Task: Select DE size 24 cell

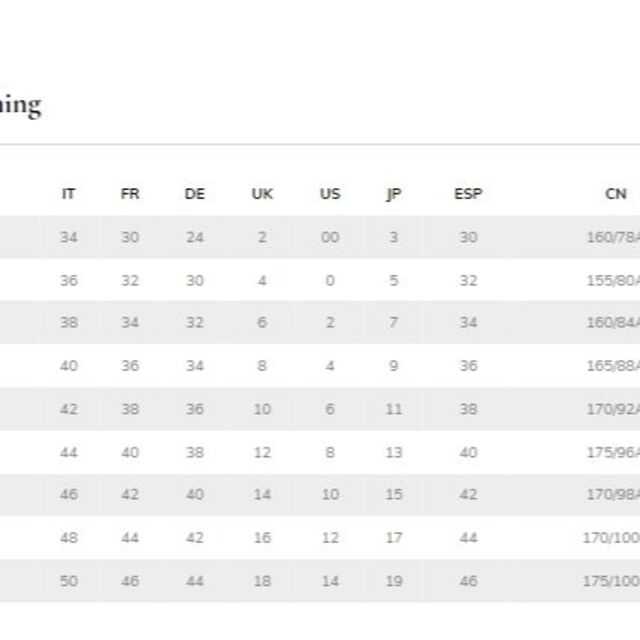Action: pyautogui.click(x=195, y=237)
